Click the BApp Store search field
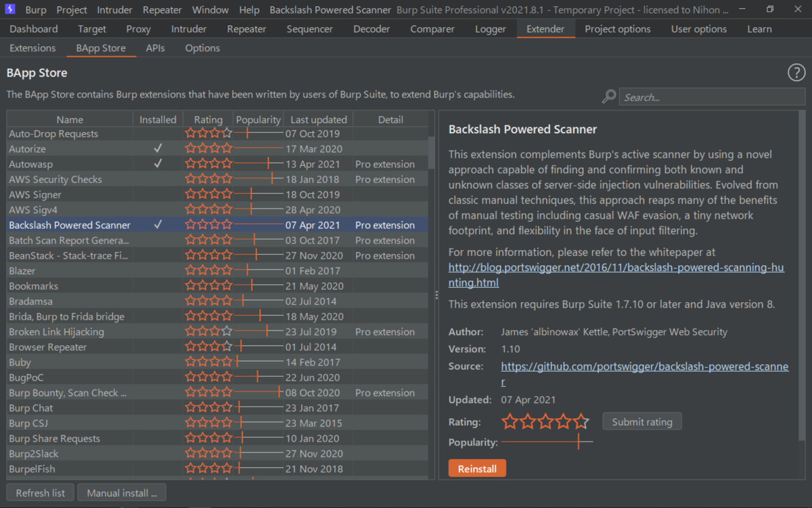The height and width of the screenshot is (508, 812). click(x=713, y=97)
